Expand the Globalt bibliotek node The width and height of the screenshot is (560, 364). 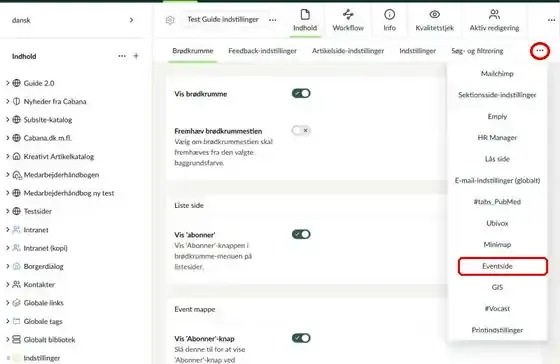tap(8, 339)
